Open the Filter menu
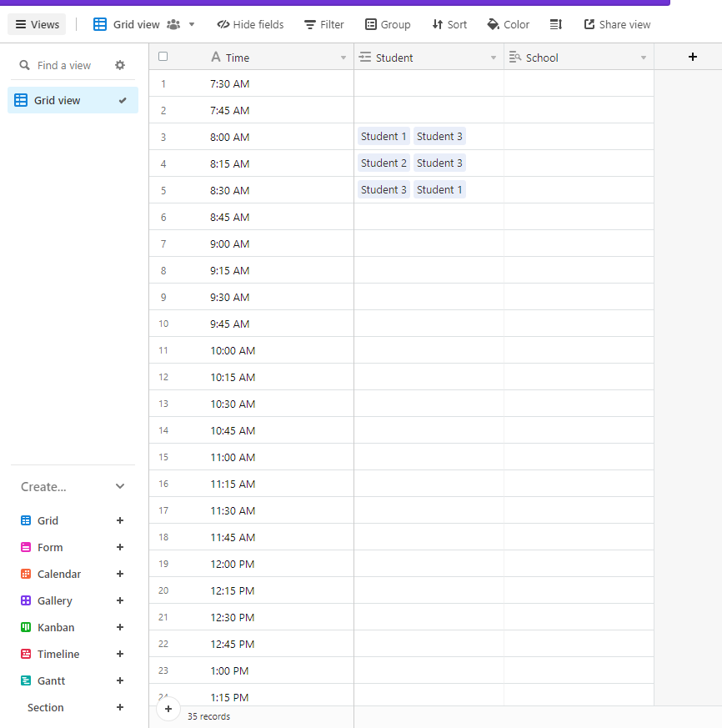The width and height of the screenshot is (722, 728). pos(324,25)
